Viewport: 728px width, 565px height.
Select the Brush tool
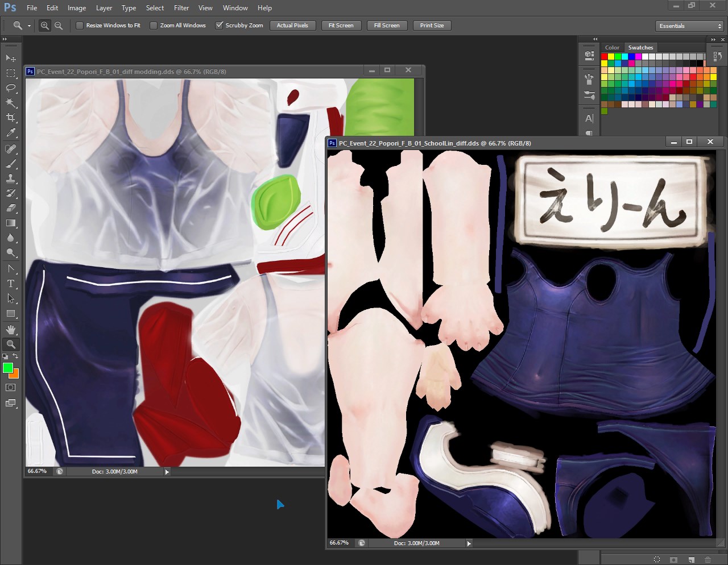tap(11, 164)
